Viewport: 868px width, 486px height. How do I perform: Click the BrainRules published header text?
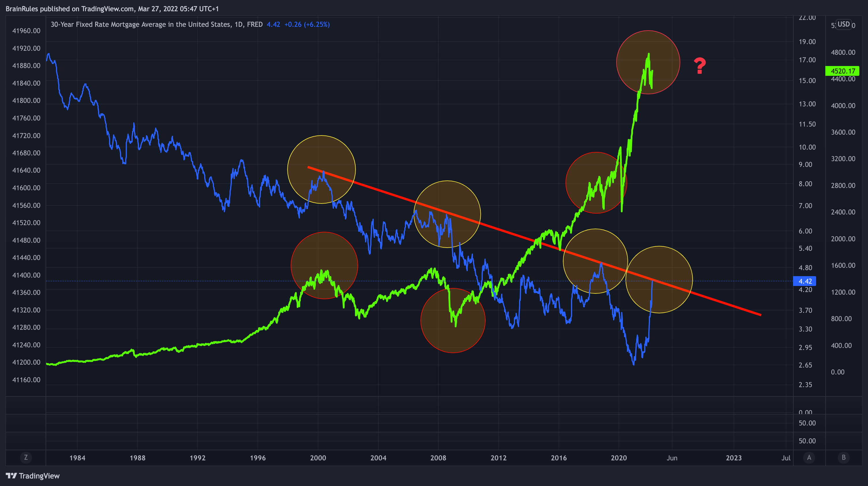112,9
